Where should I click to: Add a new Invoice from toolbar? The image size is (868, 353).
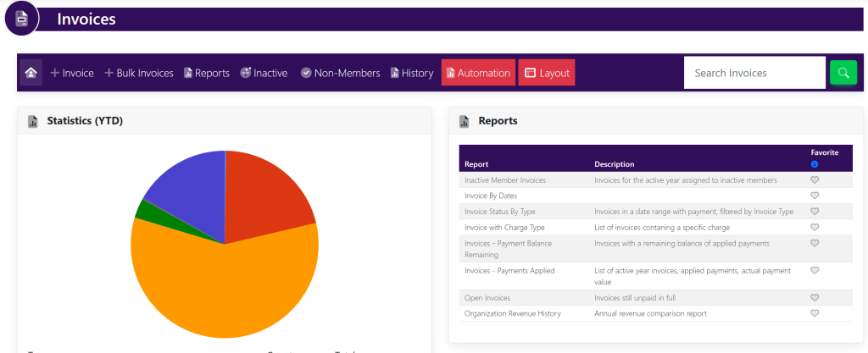click(x=72, y=73)
